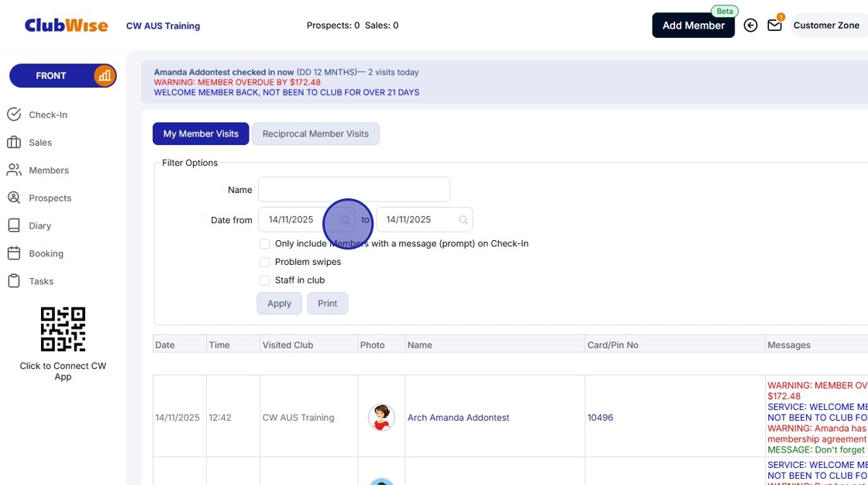Viewport: 868px width, 485px height.
Task: Click CW AUS Training club name in header
Action: 163,26
